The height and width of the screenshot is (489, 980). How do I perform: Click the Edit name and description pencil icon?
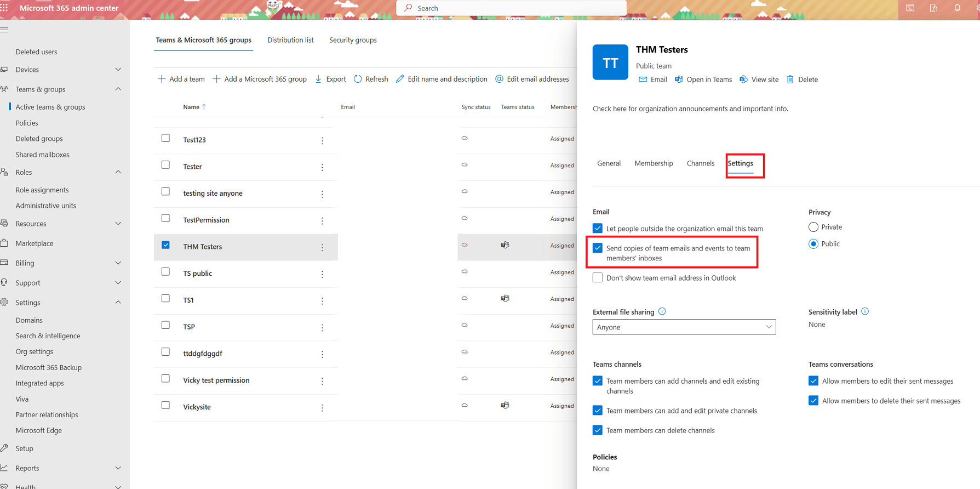pyautogui.click(x=400, y=79)
